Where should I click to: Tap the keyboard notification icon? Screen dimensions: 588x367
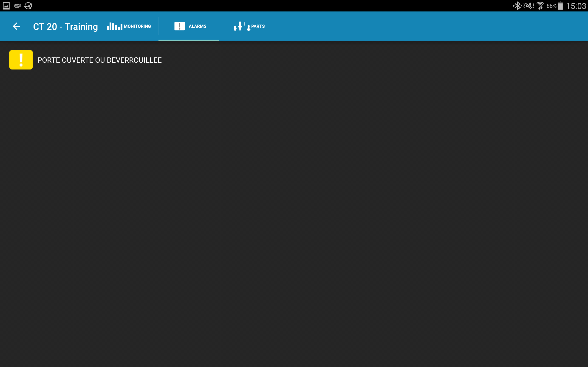(17, 6)
